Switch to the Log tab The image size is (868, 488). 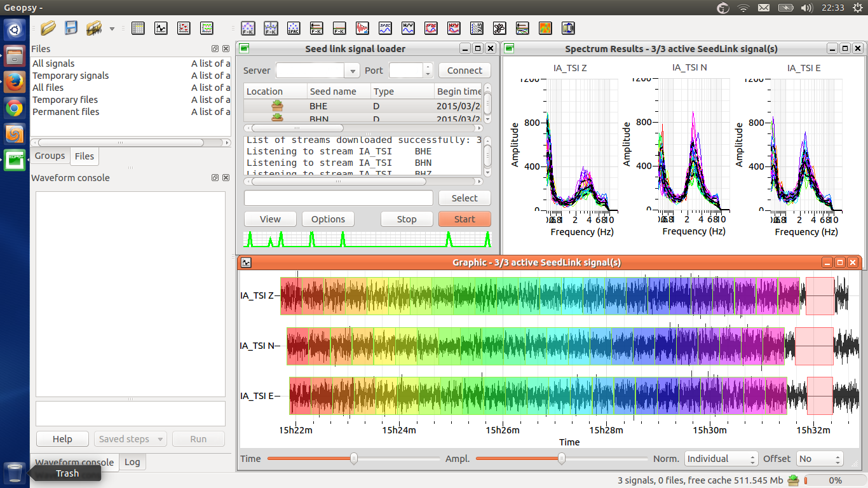132,462
